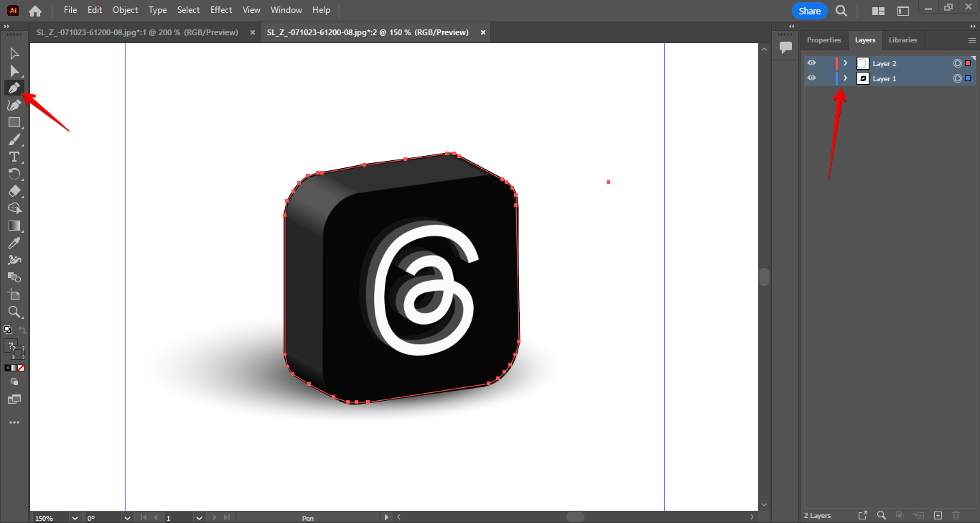This screenshot has height=523, width=980.
Task: Switch to the Properties tab
Action: 823,40
